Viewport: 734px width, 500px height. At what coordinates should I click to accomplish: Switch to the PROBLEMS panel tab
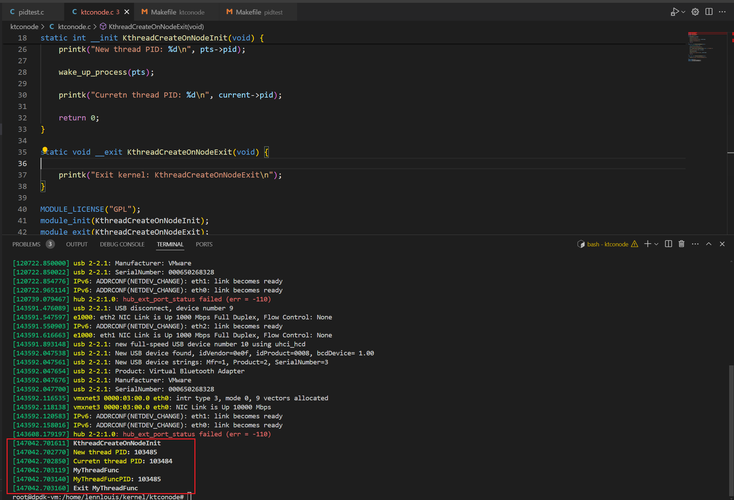(x=26, y=244)
